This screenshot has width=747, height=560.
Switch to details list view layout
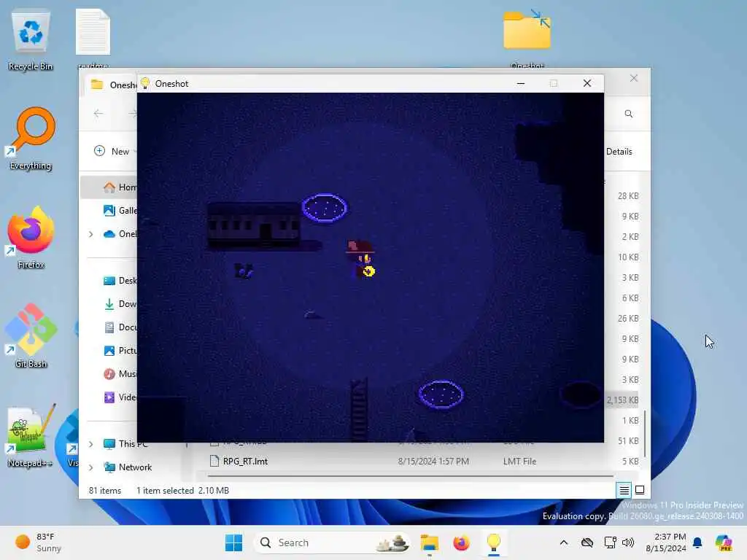click(x=624, y=490)
